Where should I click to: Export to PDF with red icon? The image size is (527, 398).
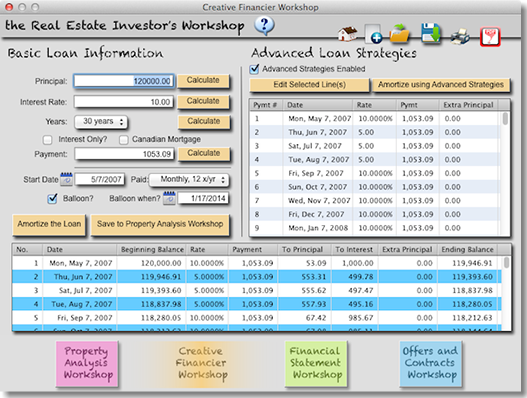pyautogui.click(x=490, y=36)
